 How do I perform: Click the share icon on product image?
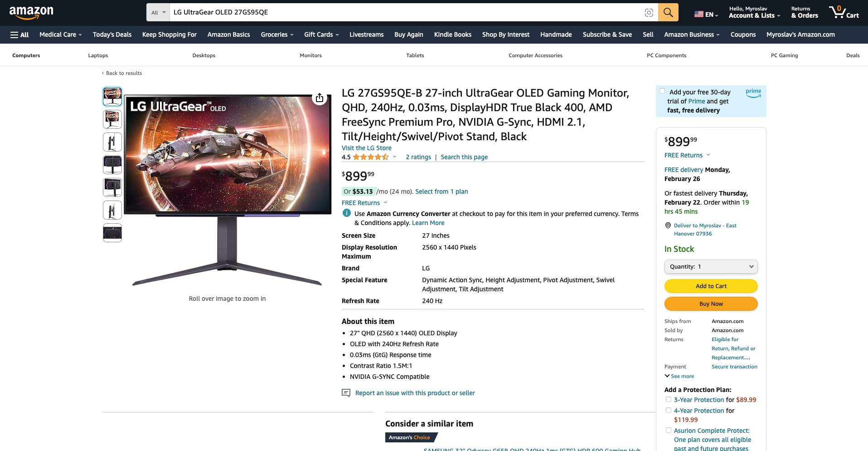pyautogui.click(x=320, y=98)
